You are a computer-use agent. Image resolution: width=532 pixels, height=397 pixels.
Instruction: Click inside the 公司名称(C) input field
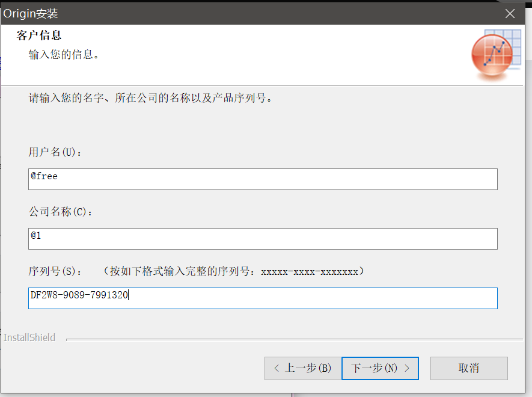click(263, 238)
